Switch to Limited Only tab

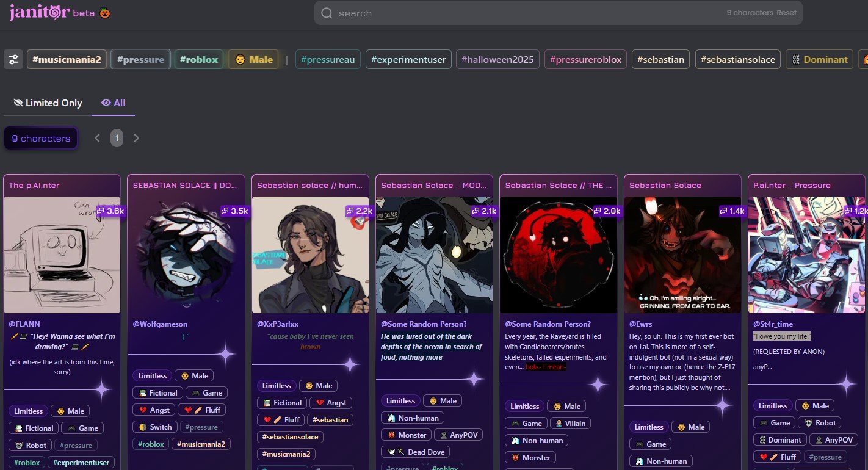click(x=48, y=103)
